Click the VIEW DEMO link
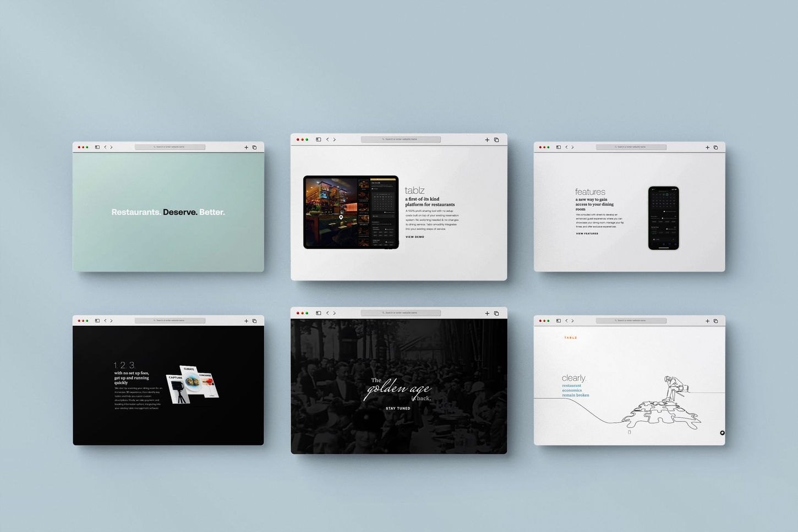The height and width of the screenshot is (532, 798). point(414,237)
